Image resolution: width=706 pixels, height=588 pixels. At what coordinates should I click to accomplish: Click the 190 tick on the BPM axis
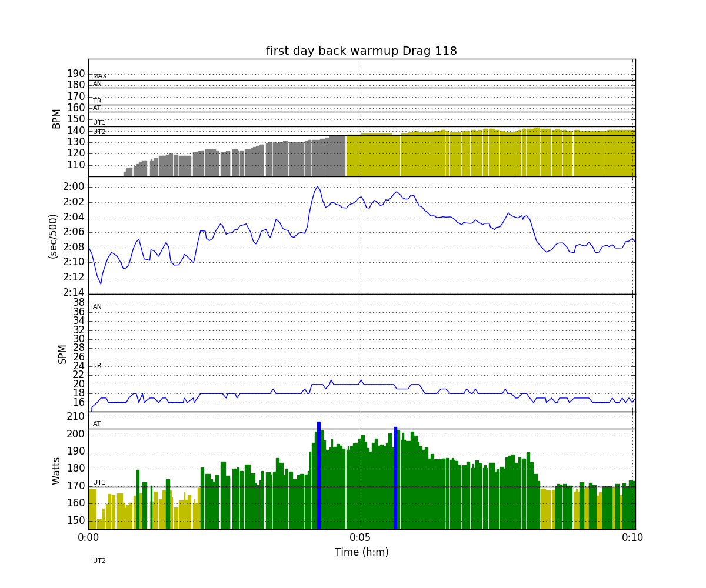(x=76, y=73)
